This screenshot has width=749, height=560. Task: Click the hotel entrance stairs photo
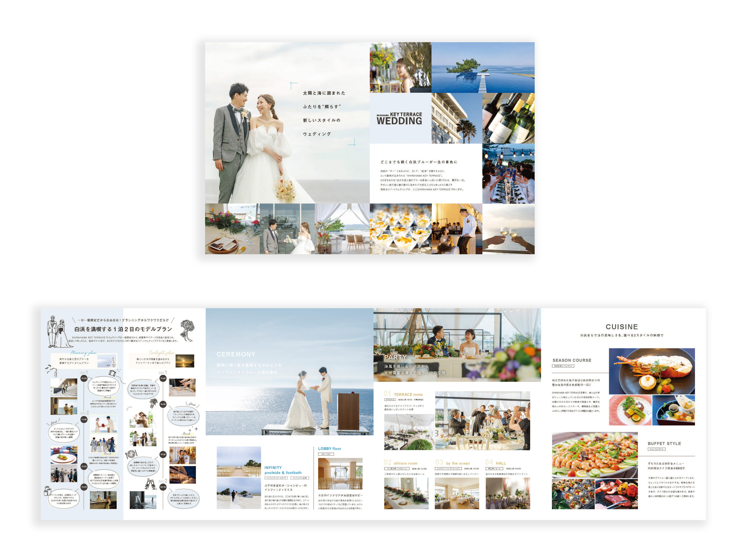coord(64,387)
